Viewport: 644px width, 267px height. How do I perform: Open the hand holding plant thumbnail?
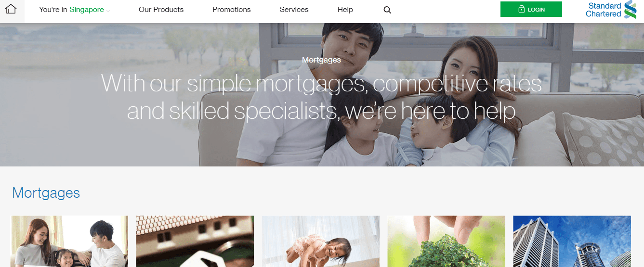[447, 241]
